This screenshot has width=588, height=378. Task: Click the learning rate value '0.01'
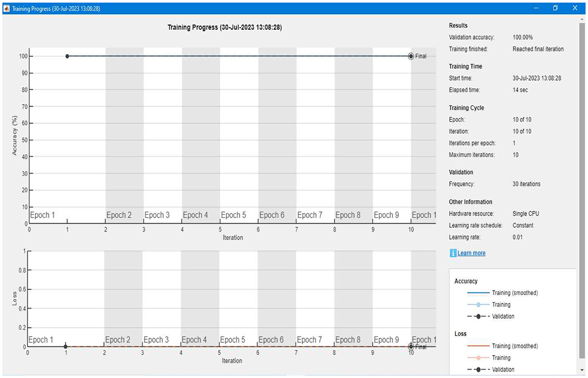point(518,237)
